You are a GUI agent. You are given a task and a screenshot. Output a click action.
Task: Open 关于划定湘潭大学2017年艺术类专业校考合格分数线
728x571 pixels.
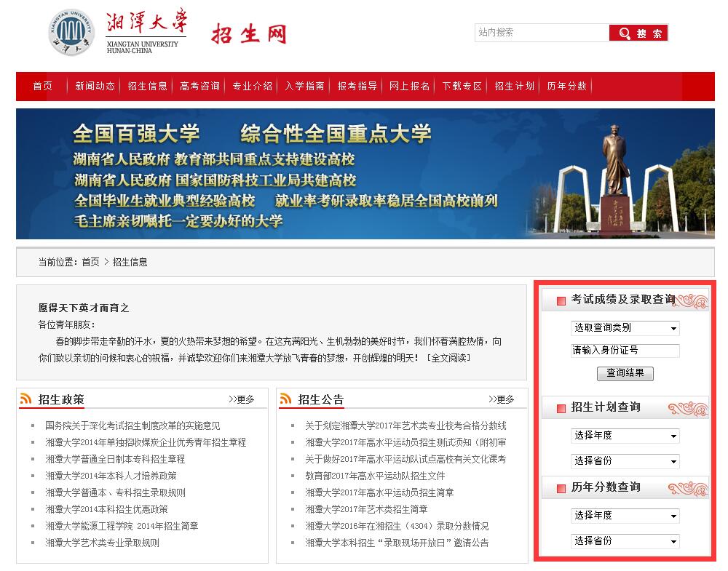pyautogui.click(x=405, y=426)
